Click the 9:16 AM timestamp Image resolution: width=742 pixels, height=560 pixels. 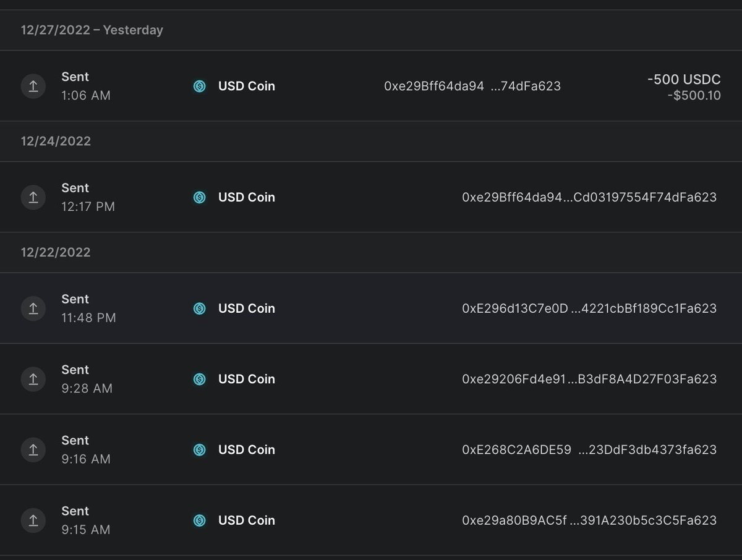(x=86, y=459)
